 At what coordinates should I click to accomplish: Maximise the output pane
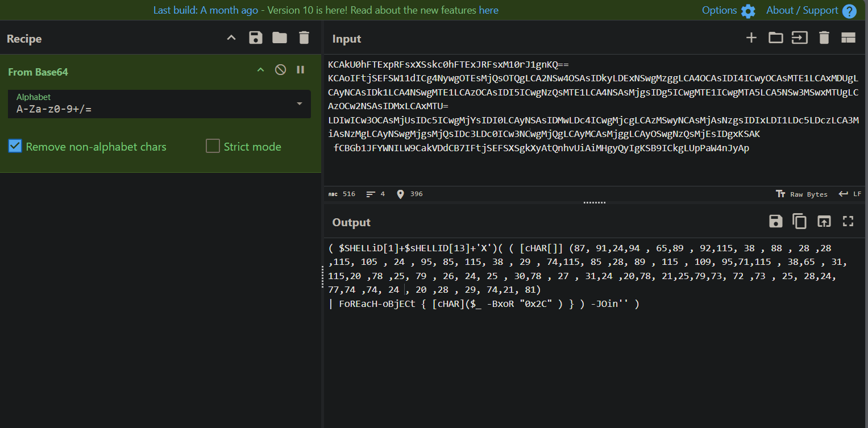click(x=848, y=222)
